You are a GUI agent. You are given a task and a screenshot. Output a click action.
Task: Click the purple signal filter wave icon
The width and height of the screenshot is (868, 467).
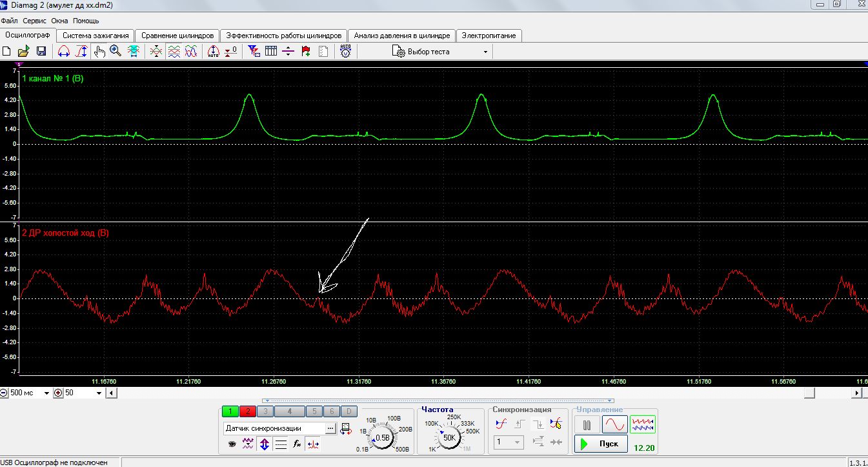point(248,444)
